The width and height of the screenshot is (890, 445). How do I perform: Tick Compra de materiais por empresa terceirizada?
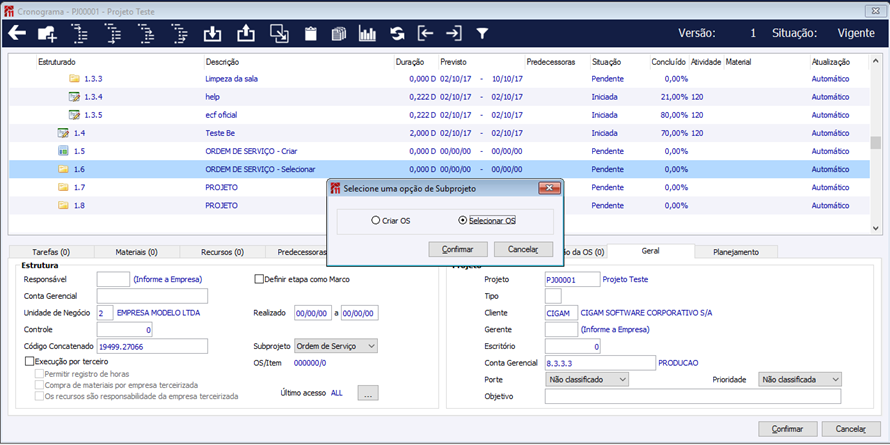(x=39, y=385)
